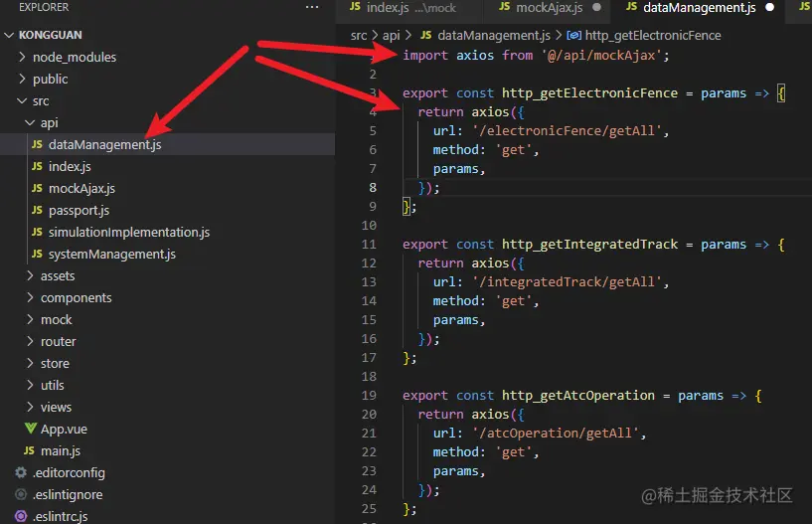Close mockAjax.js tab via unsaved dot
Image resolution: width=812 pixels, height=524 pixels.
[596, 8]
